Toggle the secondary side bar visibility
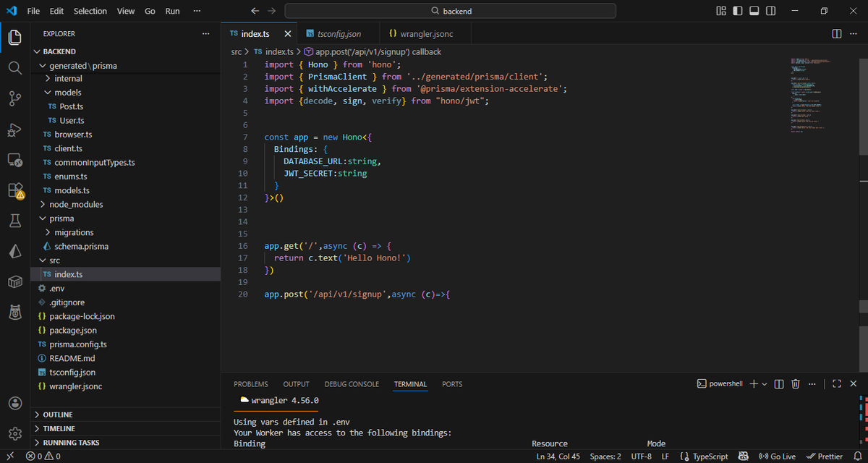Viewport: 868px width, 463px height. pyautogui.click(x=772, y=11)
